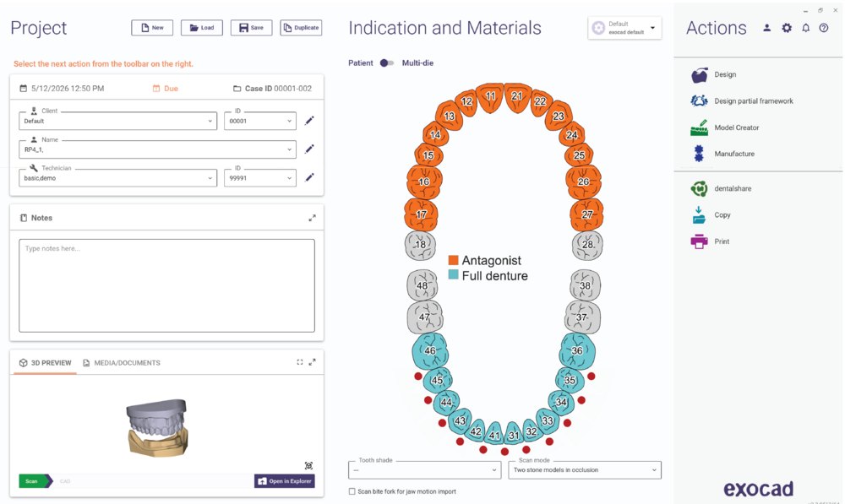Select tooth 16 in the dental chart
The height and width of the screenshot is (504, 845).
(423, 182)
